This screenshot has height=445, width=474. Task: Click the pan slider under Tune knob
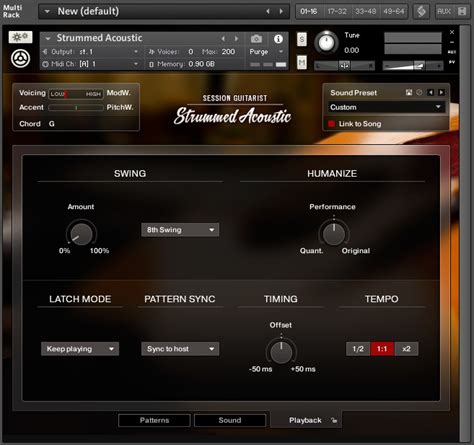coord(344,66)
